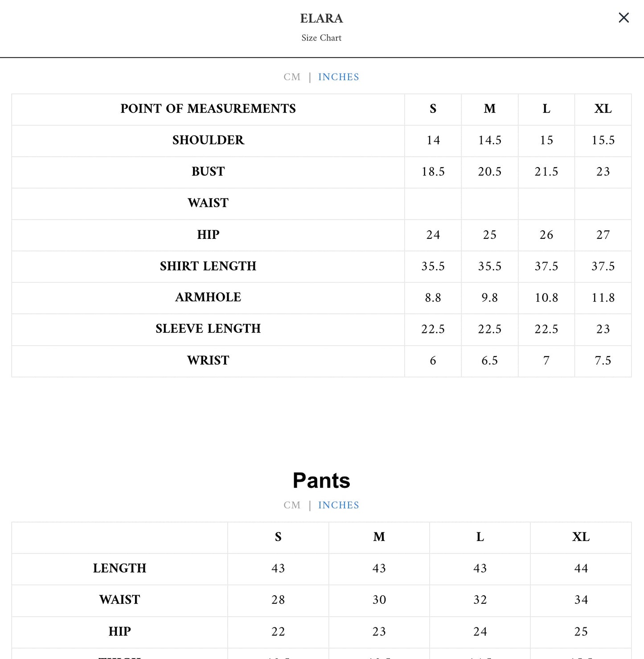
Task: Click the XL column header in top table
Action: pyautogui.click(x=603, y=109)
